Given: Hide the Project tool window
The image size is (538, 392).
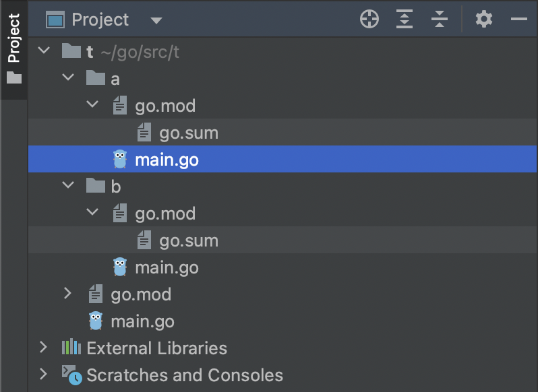Looking at the screenshot, I should pyautogui.click(x=518, y=20).
